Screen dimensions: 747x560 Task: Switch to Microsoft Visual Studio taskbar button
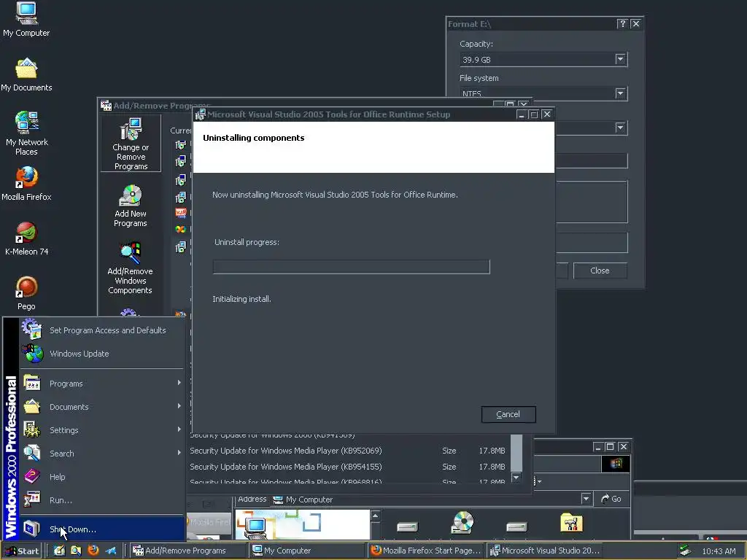pyautogui.click(x=545, y=551)
